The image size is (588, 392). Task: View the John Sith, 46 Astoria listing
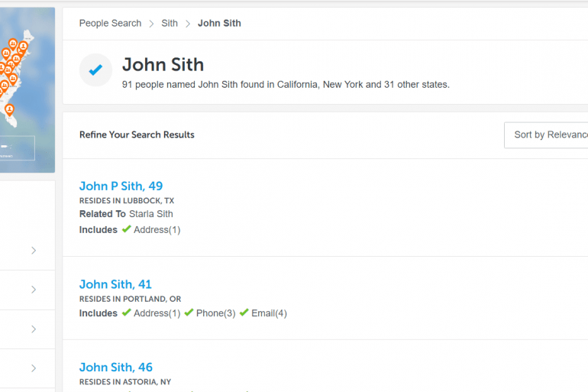click(x=115, y=368)
